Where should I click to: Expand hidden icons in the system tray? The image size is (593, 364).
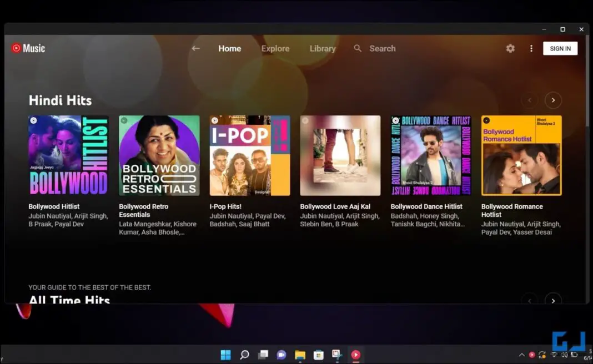(x=521, y=355)
